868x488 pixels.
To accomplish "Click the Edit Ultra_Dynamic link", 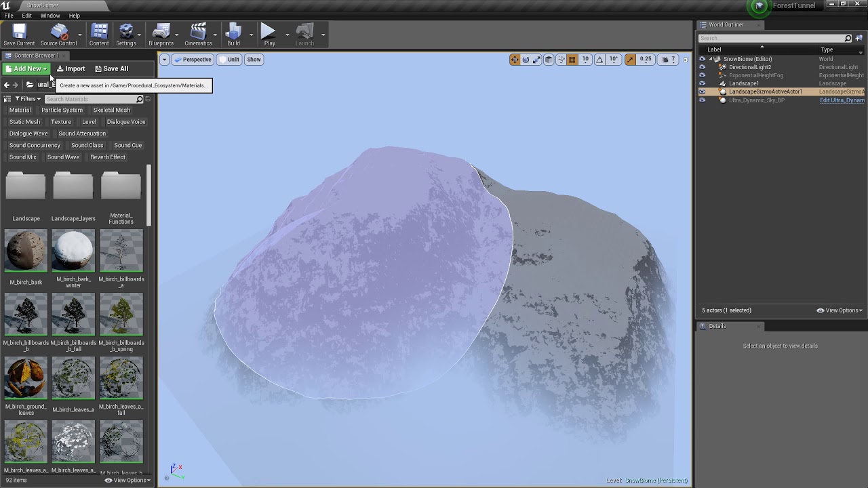I will (x=842, y=100).
